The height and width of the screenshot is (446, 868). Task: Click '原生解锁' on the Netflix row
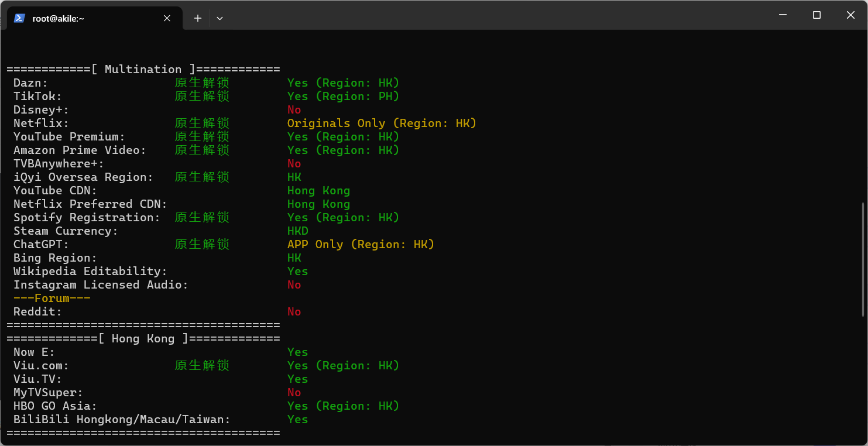[202, 123]
